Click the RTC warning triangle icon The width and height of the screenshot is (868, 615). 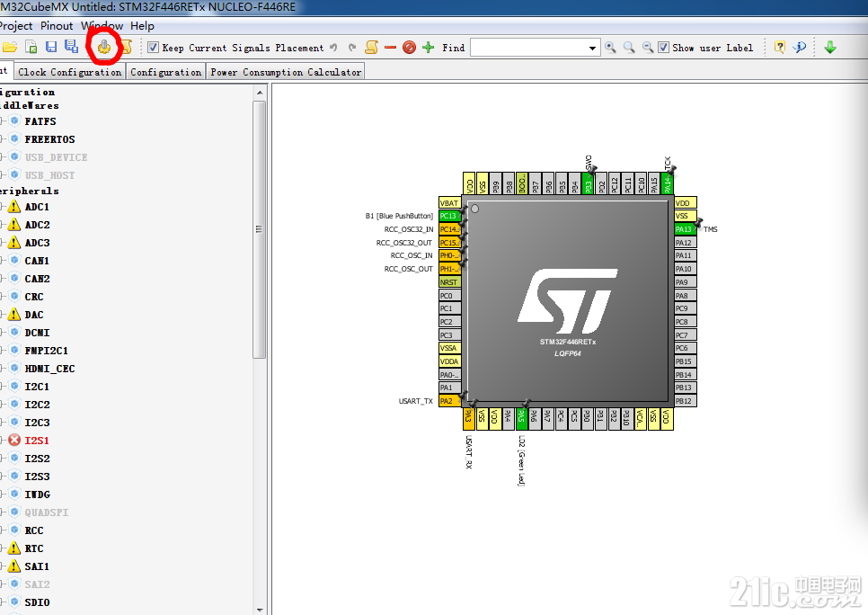coord(14,548)
